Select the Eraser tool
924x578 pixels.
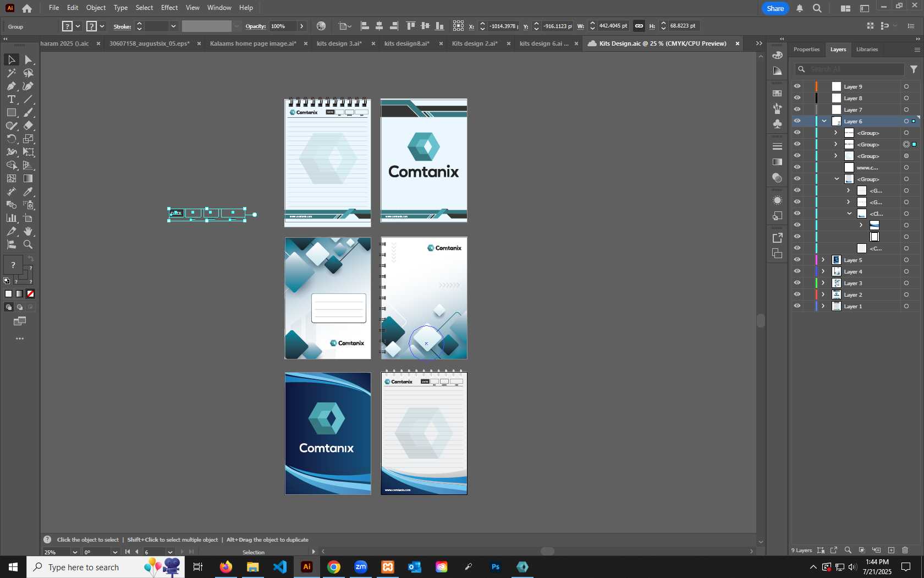[x=29, y=126]
